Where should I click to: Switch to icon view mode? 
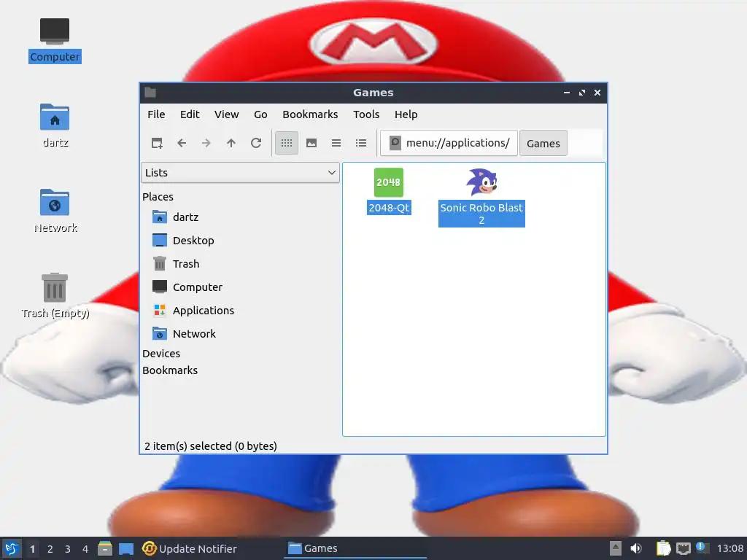click(x=287, y=143)
